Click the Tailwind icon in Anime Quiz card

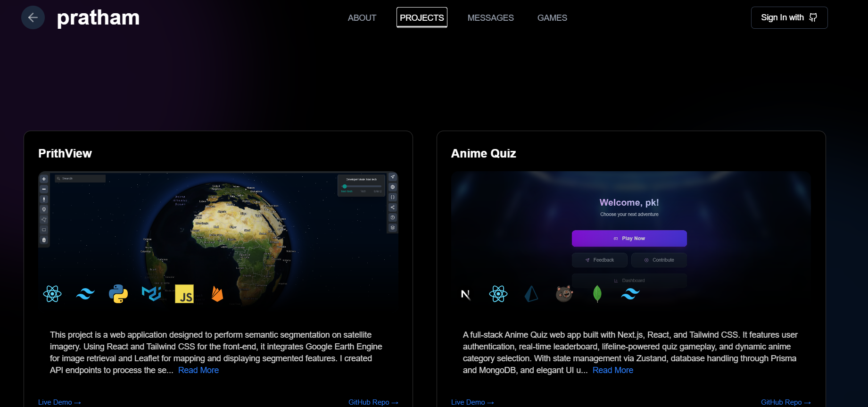tap(630, 294)
